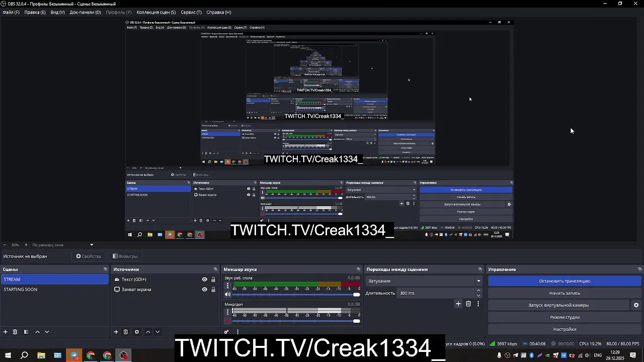Open virtual camera settings gear
Screen dimensions: 644x362
(636, 305)
